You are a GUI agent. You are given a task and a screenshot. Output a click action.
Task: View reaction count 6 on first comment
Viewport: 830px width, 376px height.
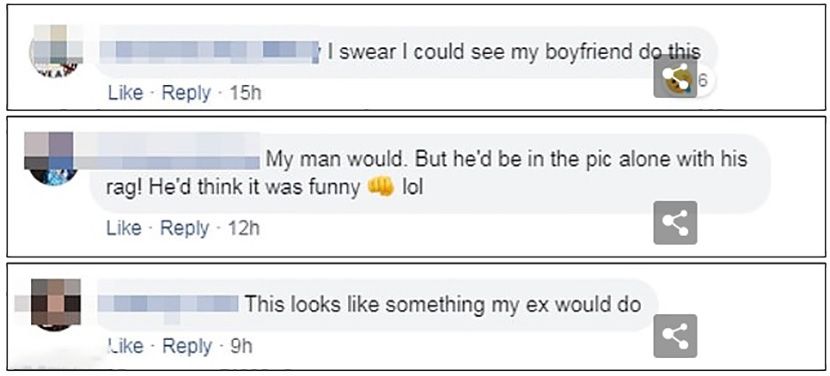[703, 80]
